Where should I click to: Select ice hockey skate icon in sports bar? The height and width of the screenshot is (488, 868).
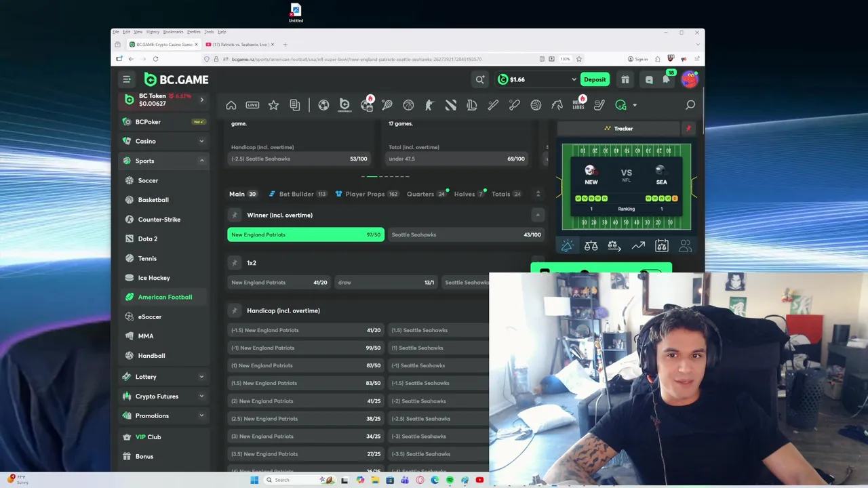(x=599, y=105)
